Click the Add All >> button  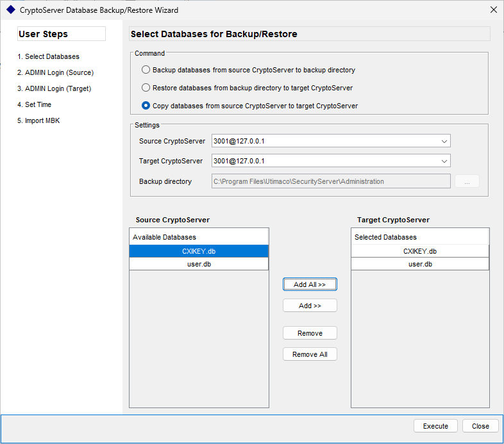[310, 284]
